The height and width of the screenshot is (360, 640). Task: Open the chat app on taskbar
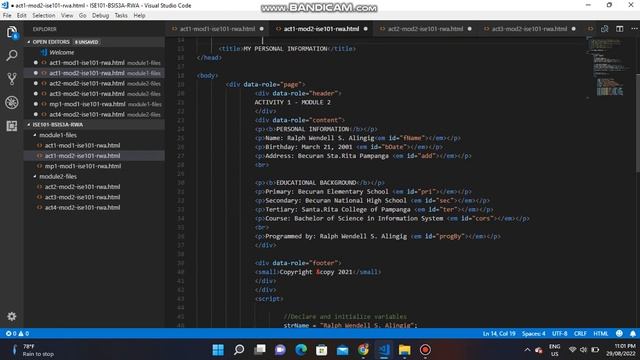(x=280, y=350)
